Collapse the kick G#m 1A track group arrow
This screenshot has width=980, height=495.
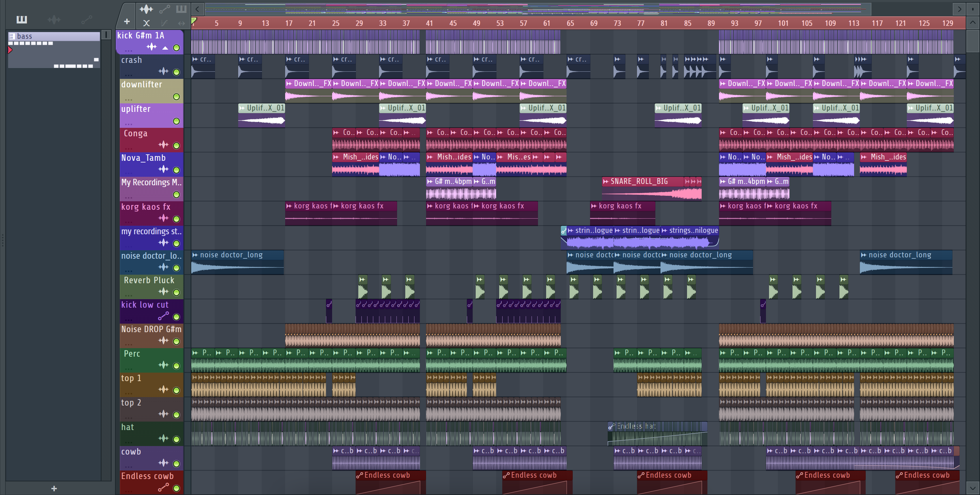coord(165,48)
